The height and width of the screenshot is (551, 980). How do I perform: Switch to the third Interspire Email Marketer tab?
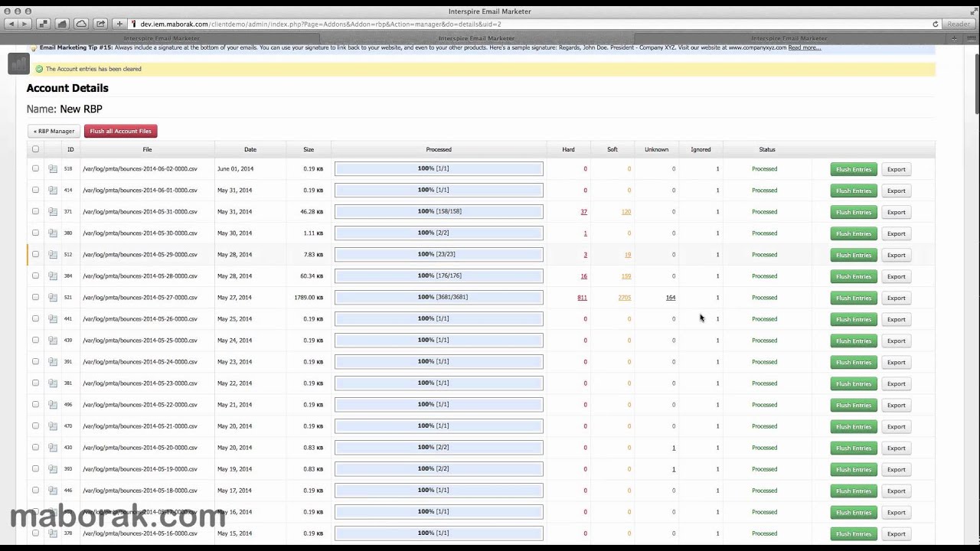pos(789,38)
